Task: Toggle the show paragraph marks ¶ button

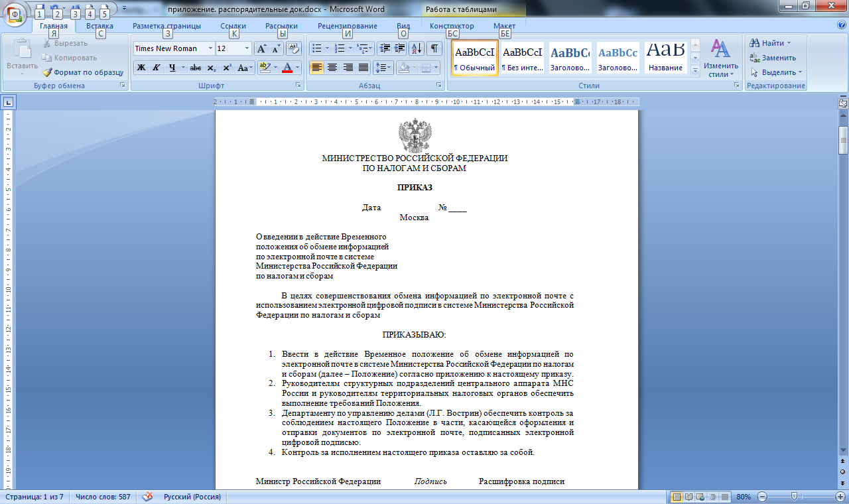Action: pos(434,48)
